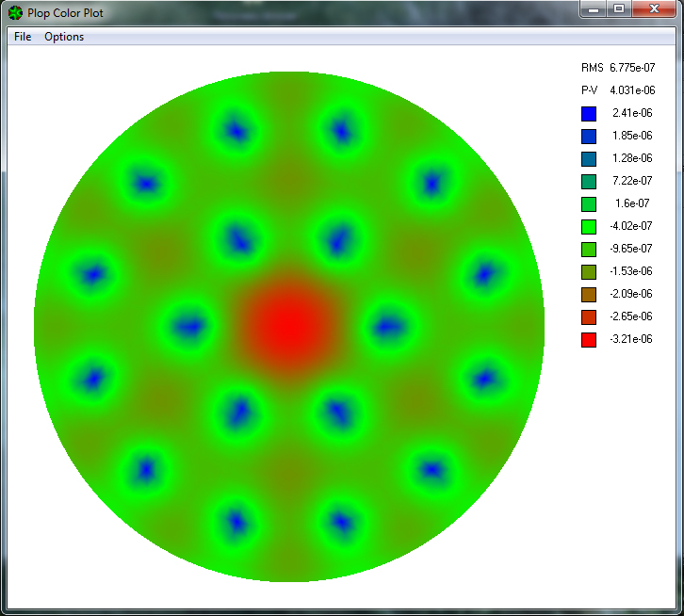Click the -3.21e-06 red legend swatch

tap(589, 340)
